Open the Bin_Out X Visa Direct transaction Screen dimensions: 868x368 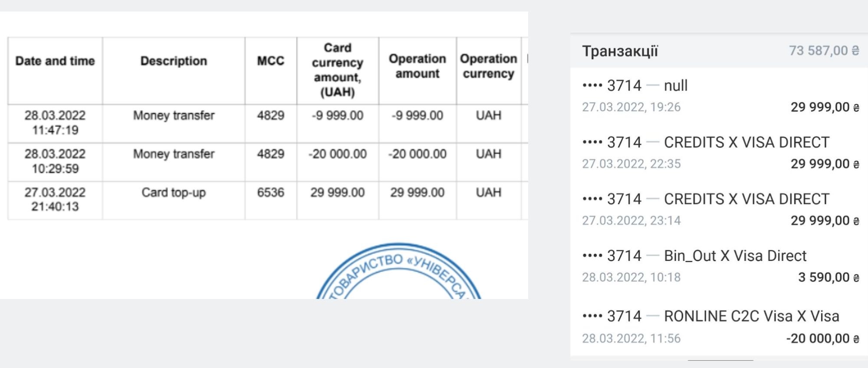pyautogui.click(x=720, y=266)
